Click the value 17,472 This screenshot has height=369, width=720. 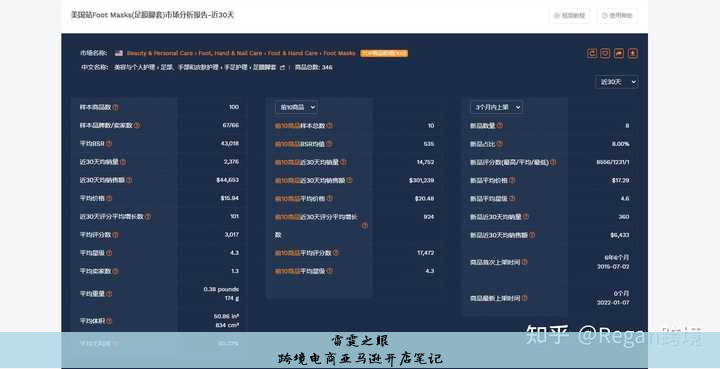[426, 252]
